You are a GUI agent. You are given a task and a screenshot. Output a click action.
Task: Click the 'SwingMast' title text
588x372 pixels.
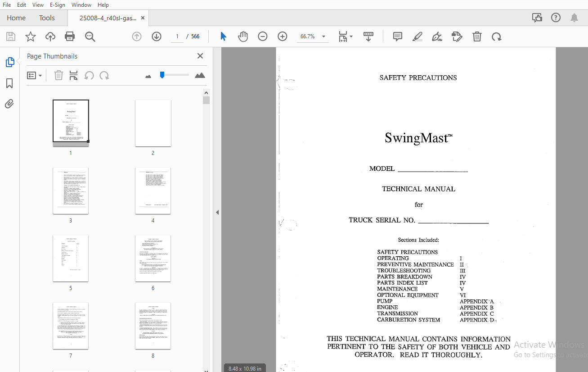[418, 138]
